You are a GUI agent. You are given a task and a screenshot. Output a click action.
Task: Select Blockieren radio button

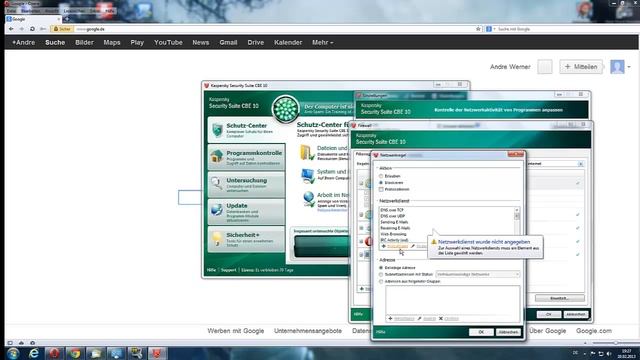tap(381, 183)
